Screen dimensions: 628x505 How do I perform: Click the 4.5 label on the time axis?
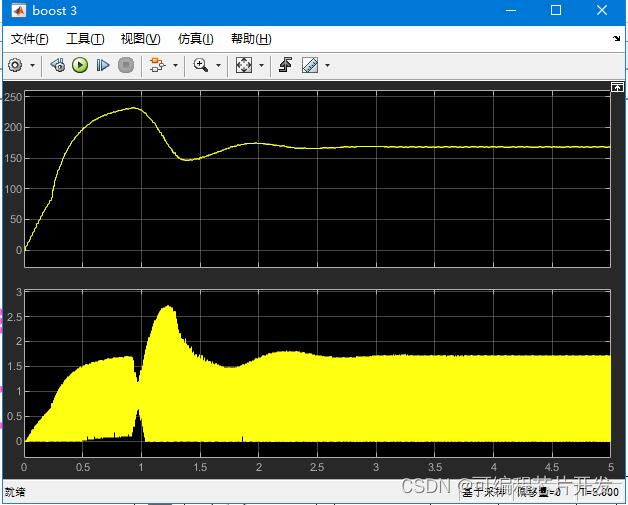pyautogui.click(x=552, y=467)
